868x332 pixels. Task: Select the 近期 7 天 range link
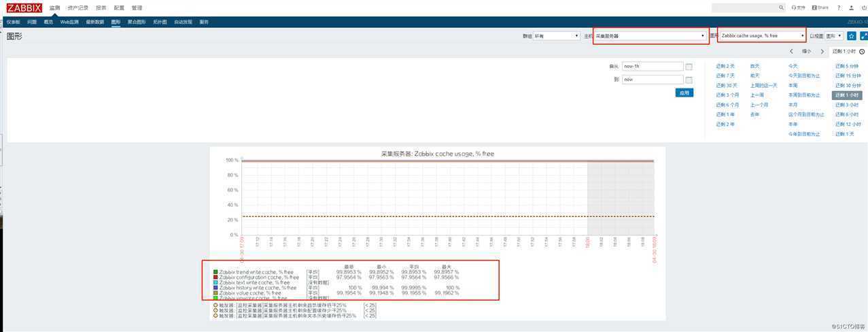[725, 76]
